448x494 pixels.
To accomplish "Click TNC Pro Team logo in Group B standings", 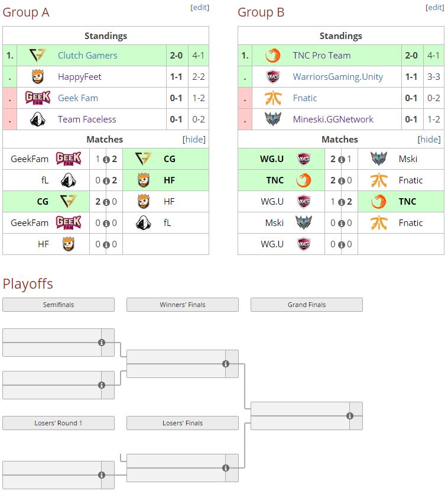I will click(x=273, y=56).
